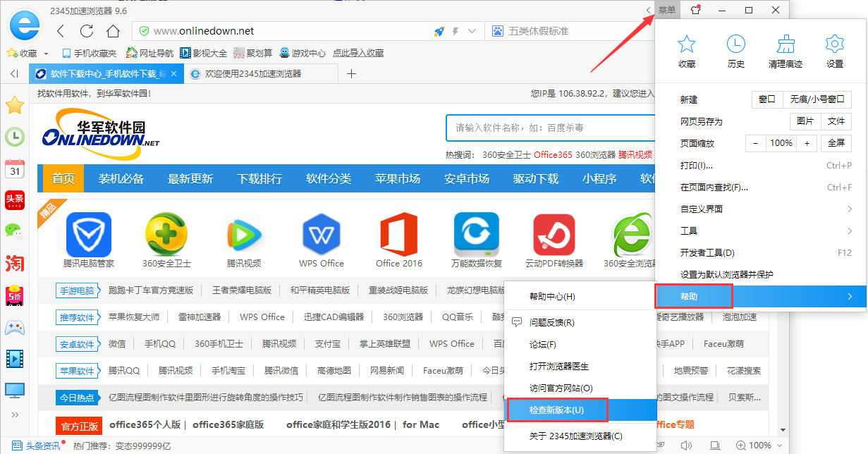Open the WeChat icon in sidebar
The width and height of the screenshot is (868, 454).
coord(14,232)
